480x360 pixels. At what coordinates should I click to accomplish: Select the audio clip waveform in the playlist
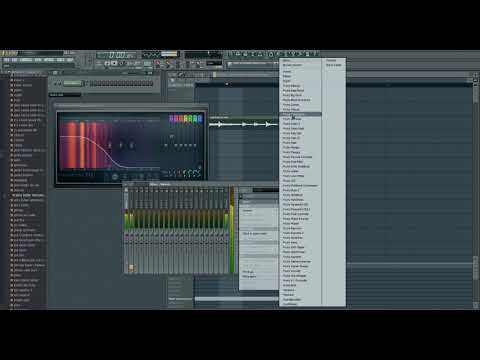(x=243, y=124)
